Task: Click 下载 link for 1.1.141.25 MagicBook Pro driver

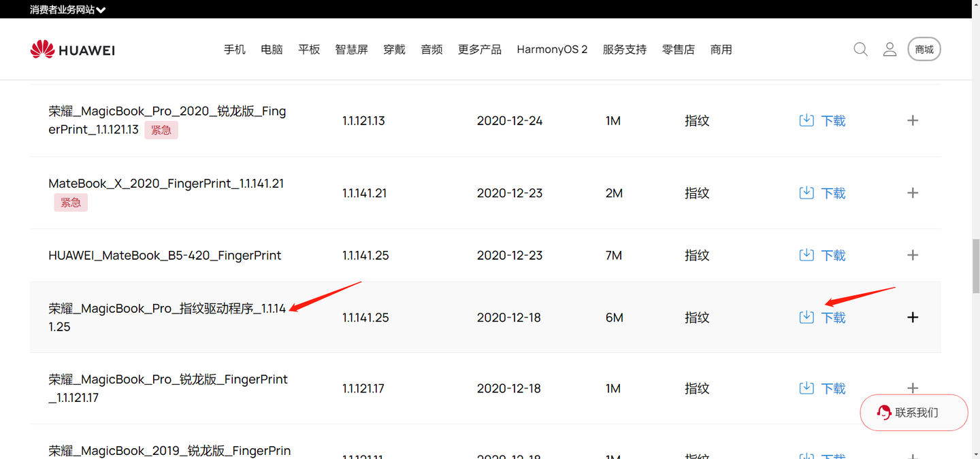Action: tap(833, 318)
